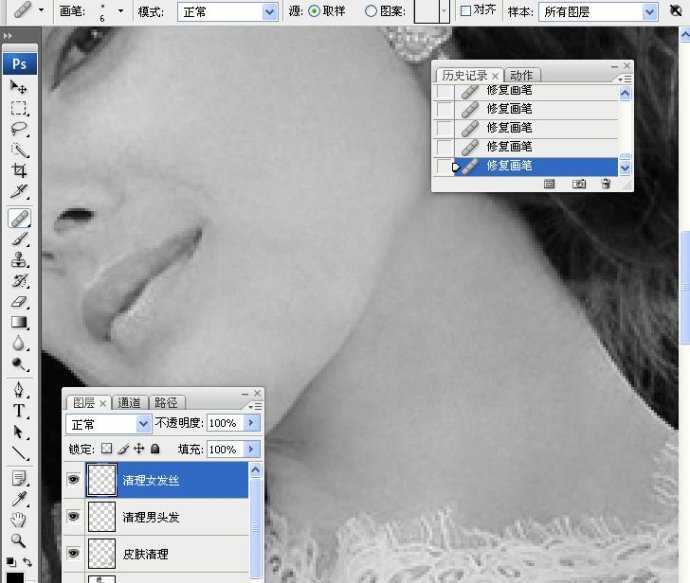Select the Eraser tool
The width and height of the screenshot is (690, 583).
click(18, 302)
